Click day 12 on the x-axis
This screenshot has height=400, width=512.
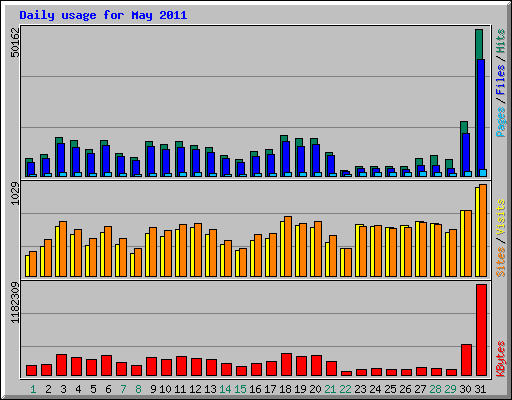[195, 389]
